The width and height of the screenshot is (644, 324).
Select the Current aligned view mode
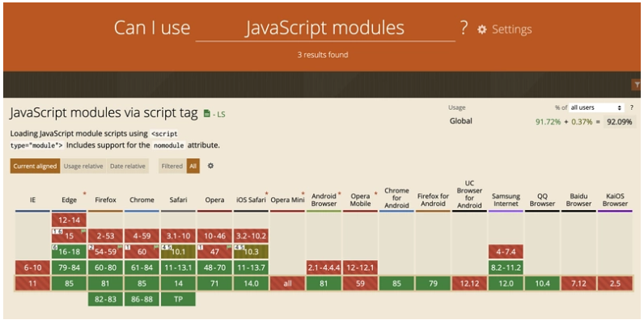pyautogui.click(x=35, y=166)
